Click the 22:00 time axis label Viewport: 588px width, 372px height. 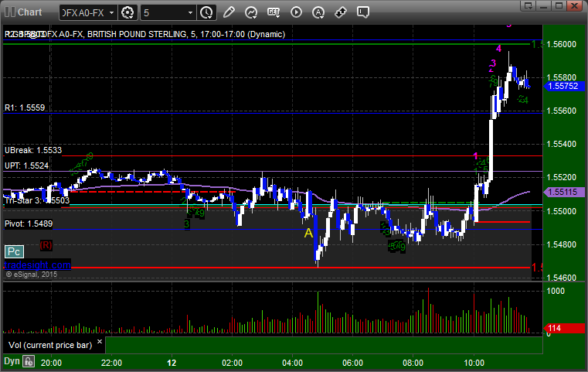pyautogui.click(x=111, y=363)
